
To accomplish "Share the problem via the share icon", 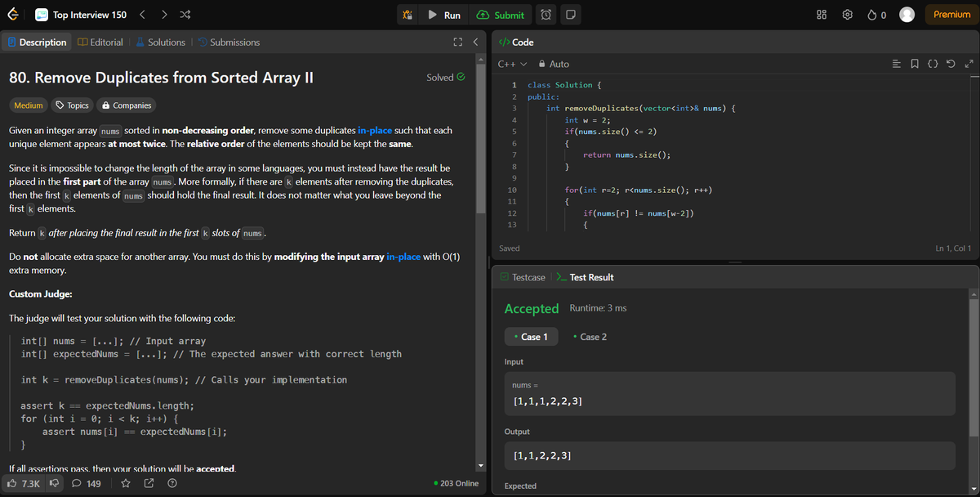I will click(149, 483).
